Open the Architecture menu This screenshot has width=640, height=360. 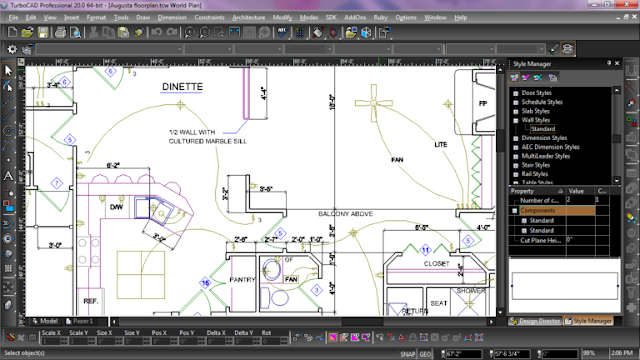(x=249, y=18)
